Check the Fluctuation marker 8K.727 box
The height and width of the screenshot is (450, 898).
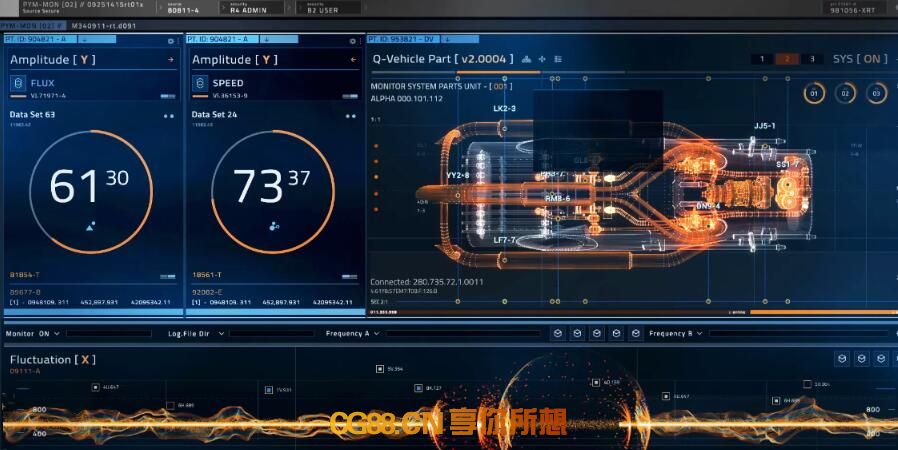(x=418, y=388)
